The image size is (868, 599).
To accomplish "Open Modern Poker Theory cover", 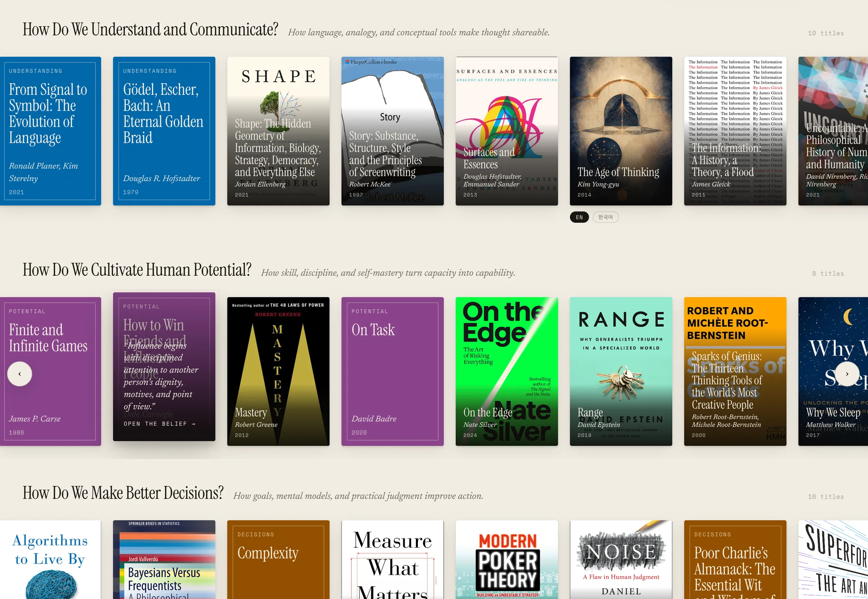I will click(507, 560).
